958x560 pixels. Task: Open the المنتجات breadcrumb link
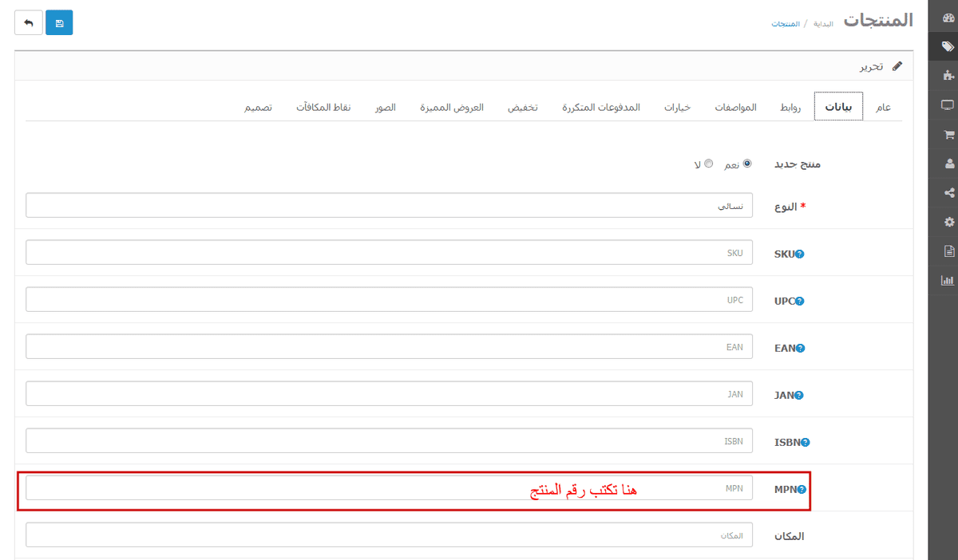coord(786,24)
